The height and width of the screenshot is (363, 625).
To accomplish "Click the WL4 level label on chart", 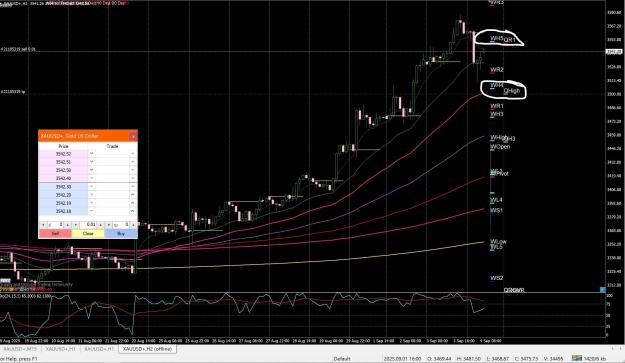I will (496, 200).
